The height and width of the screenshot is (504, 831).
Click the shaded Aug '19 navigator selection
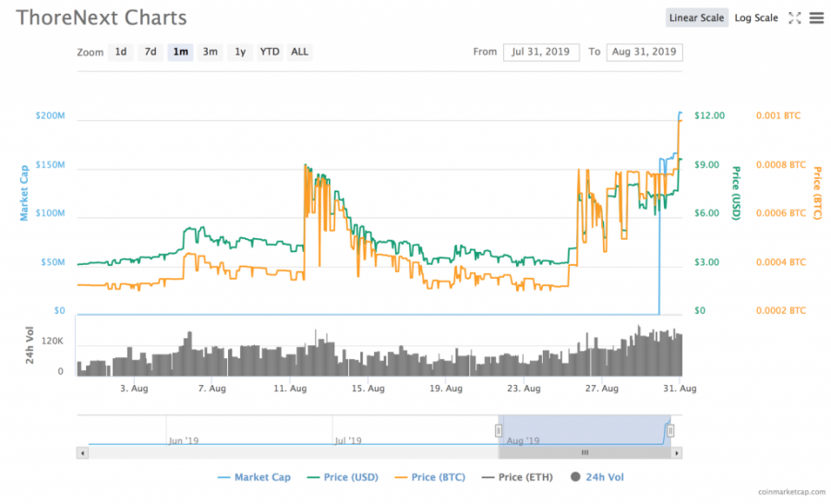click(584, 430)
